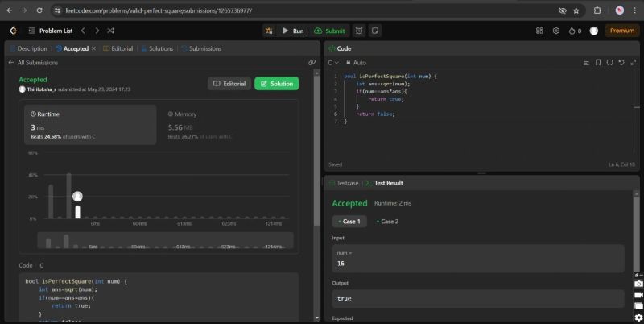Click the Premium button
644x324 pixels.
pyautogui.click(x=621, y=31)
